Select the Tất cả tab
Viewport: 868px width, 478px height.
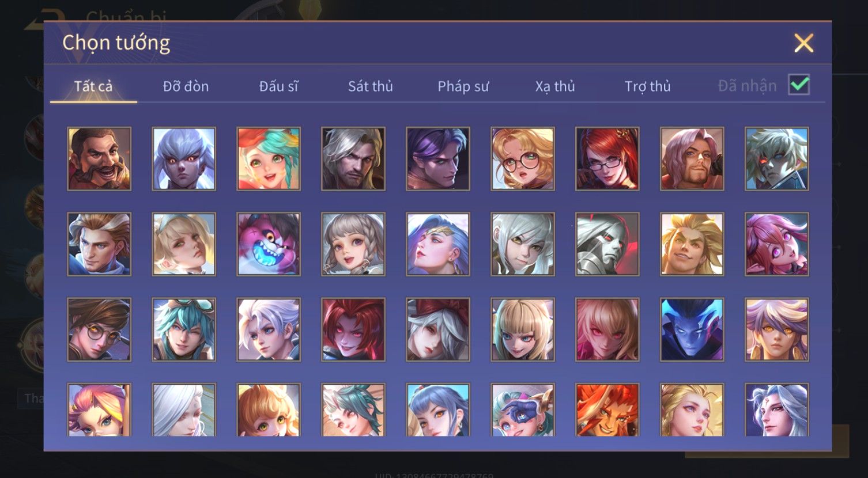93,86
